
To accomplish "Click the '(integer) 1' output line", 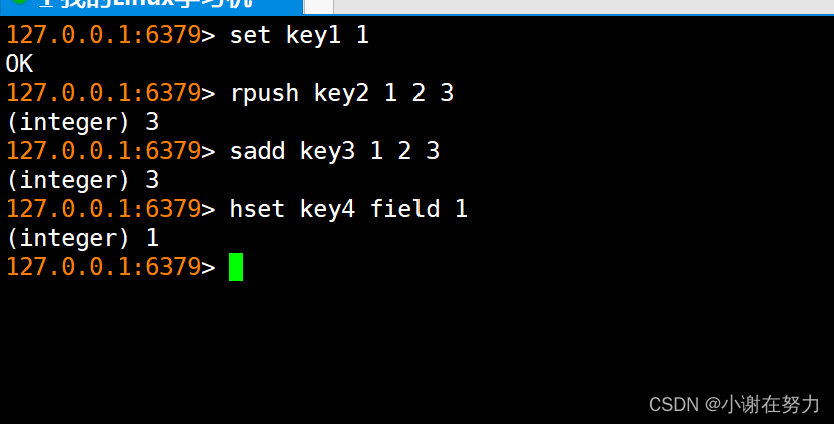I will pyautogui.click(x=82, y=238).
